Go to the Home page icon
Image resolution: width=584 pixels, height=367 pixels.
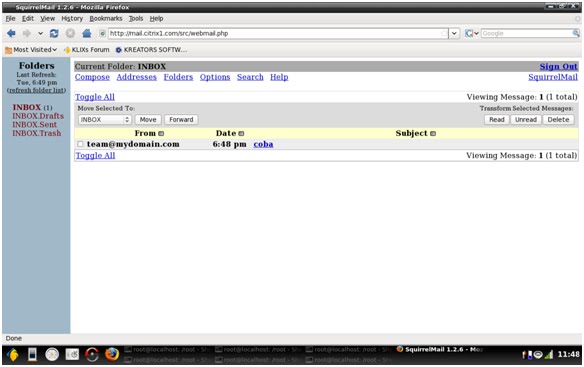click(x=87, y=34)
